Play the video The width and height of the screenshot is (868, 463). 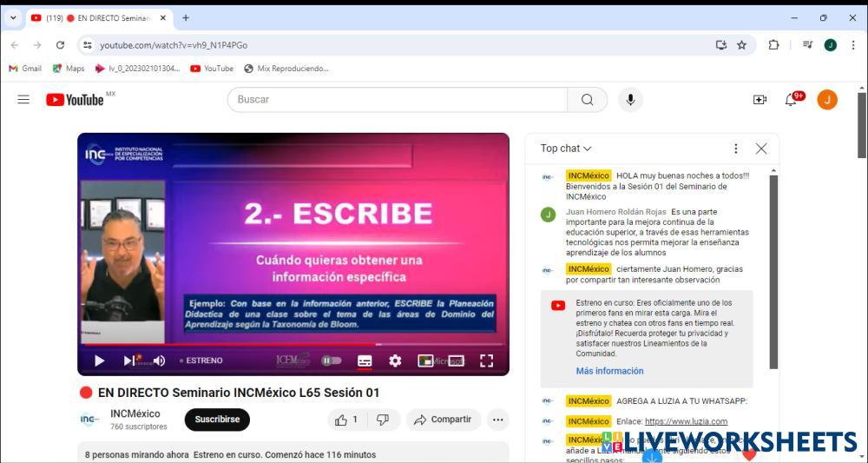coord(99,360)
